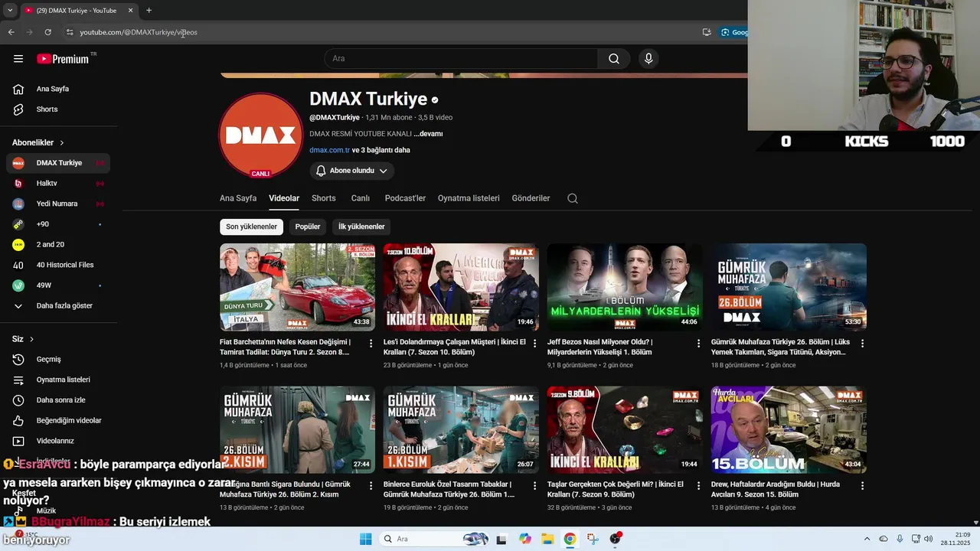
Task: Play the Hurda Avcıları 15. Bölüm thumbnail
Action: click(x=789, y=429)
